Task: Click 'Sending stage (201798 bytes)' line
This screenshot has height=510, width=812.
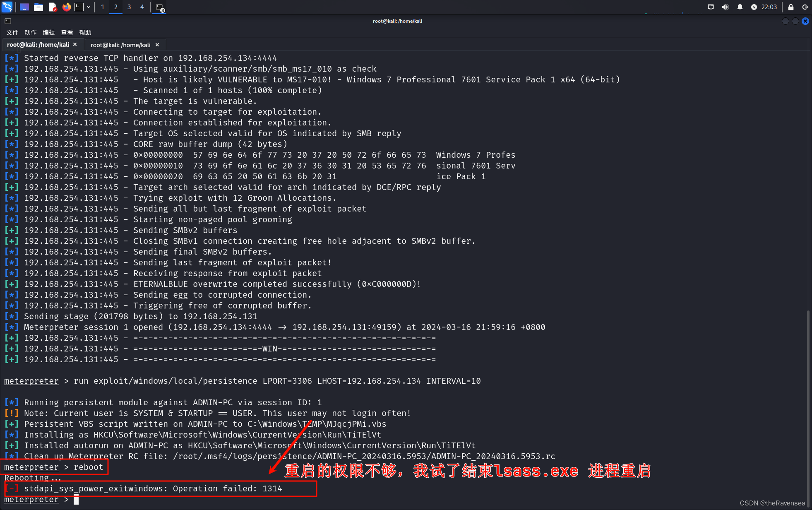Action: click(x=131, y=316)
